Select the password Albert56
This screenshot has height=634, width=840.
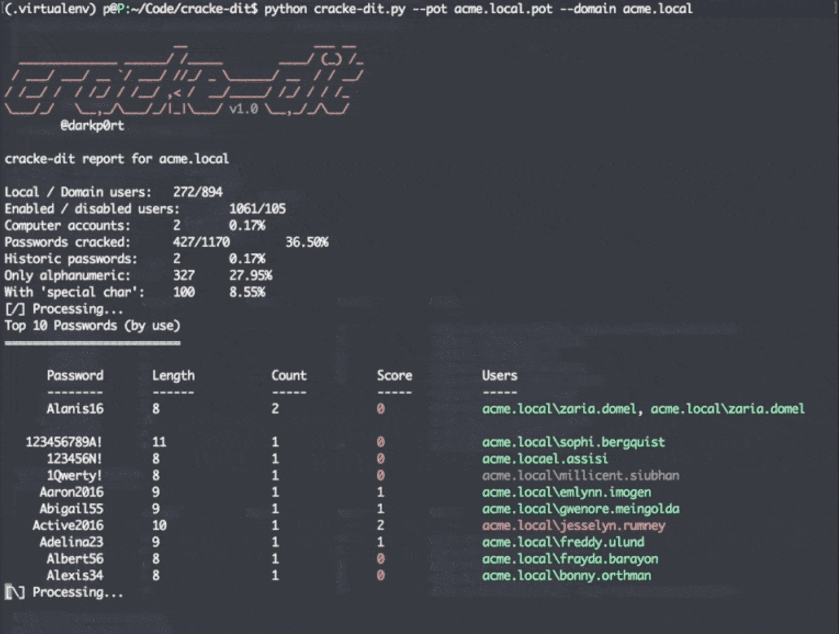click(75, 559)
